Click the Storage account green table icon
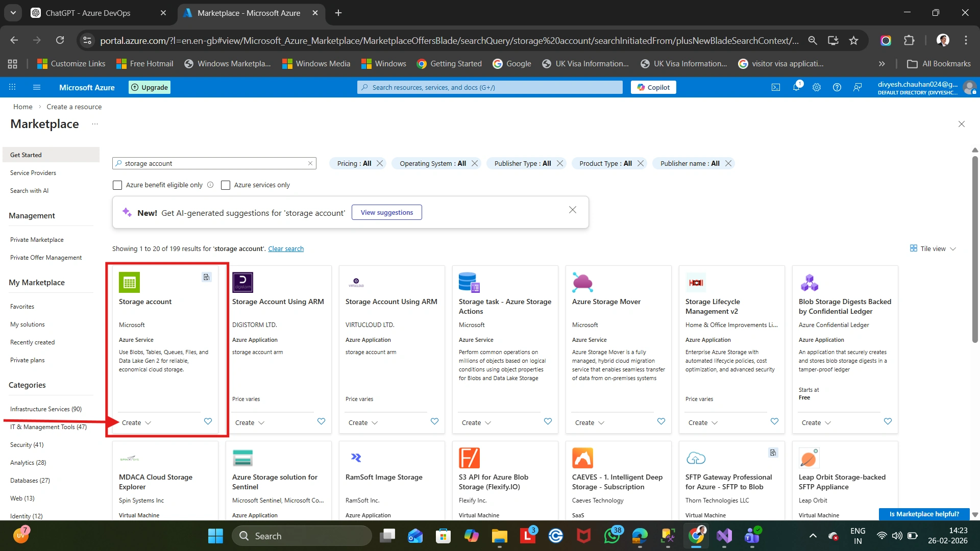Image resolution: width=980 pixels, height=551 pixels. click(129, 282)
